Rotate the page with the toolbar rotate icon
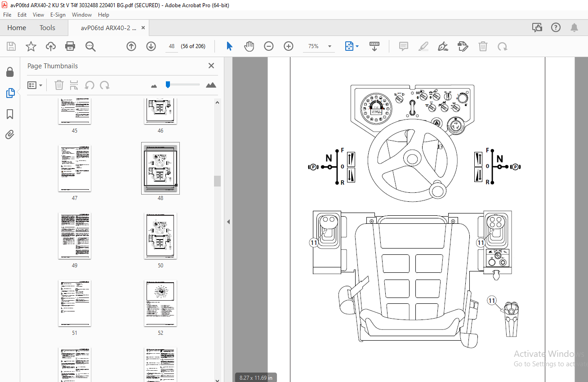Image resolution: width=588 pixels, height=382 pixels. click(x=503, y=46)
